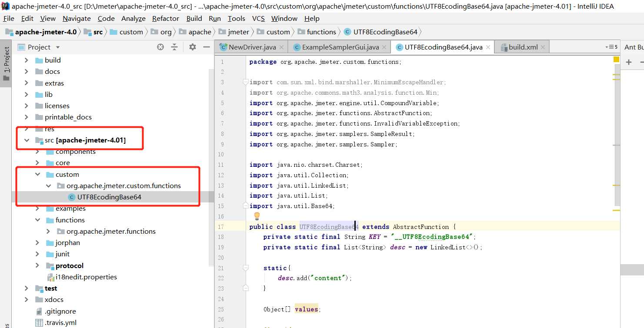644x328 pixels.
Task: Click the line 17 gutter number
Action: [x=221, y=226]
